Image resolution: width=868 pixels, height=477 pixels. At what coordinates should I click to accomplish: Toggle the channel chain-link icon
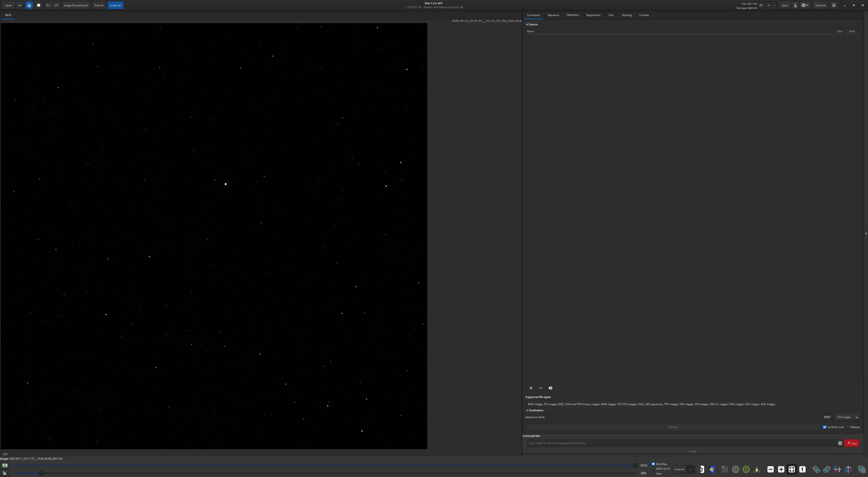[x=691, y=469]
